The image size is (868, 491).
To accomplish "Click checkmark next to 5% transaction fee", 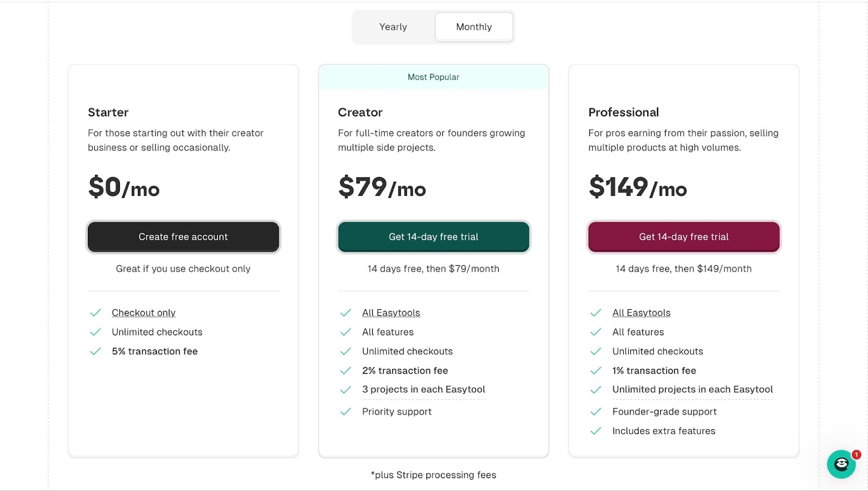I will click(x=95, y=352).
